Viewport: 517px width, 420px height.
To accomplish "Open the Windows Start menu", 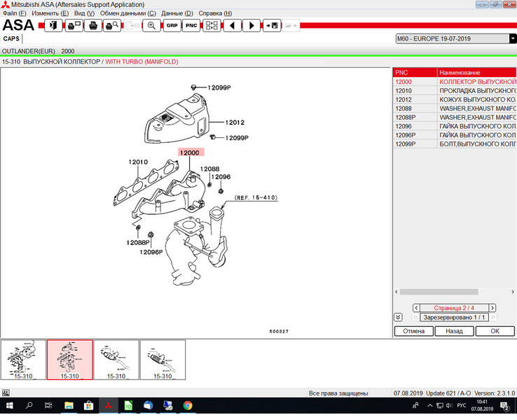I will (9, 405).
